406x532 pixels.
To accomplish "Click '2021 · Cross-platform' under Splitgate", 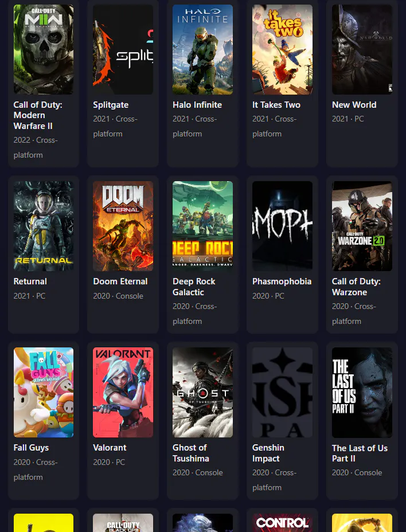I will [x=115, y=126].
